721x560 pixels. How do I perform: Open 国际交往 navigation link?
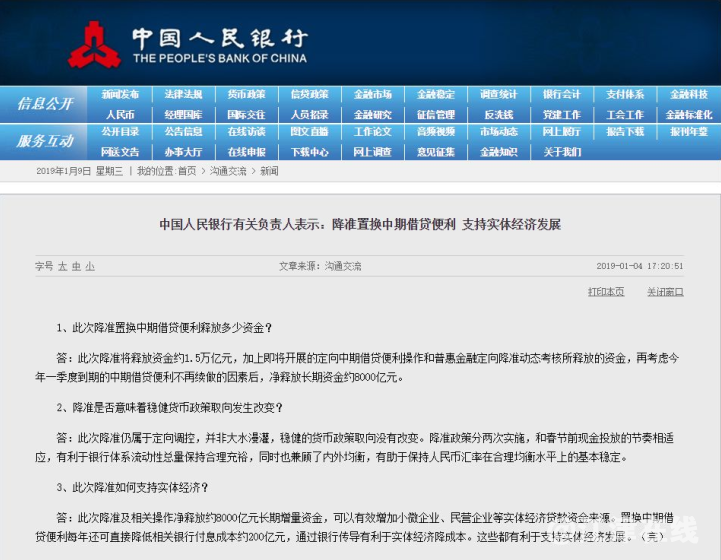pyautogui.click(x=246, y=114)
